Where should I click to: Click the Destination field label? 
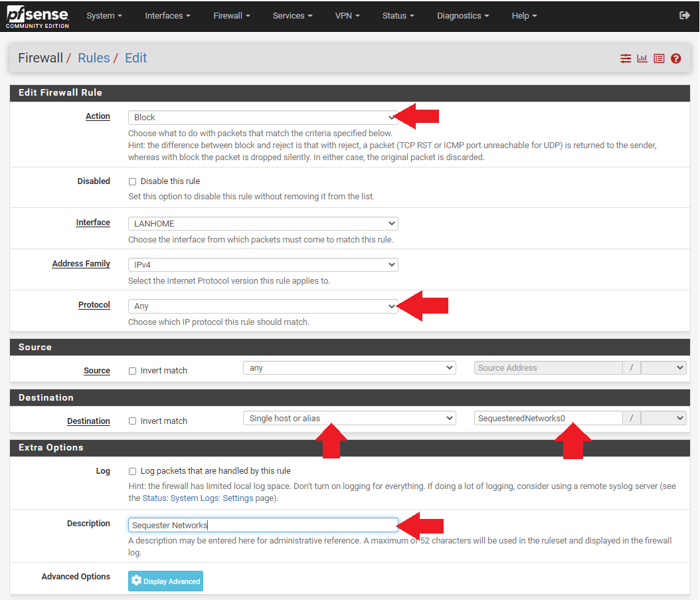88,421
